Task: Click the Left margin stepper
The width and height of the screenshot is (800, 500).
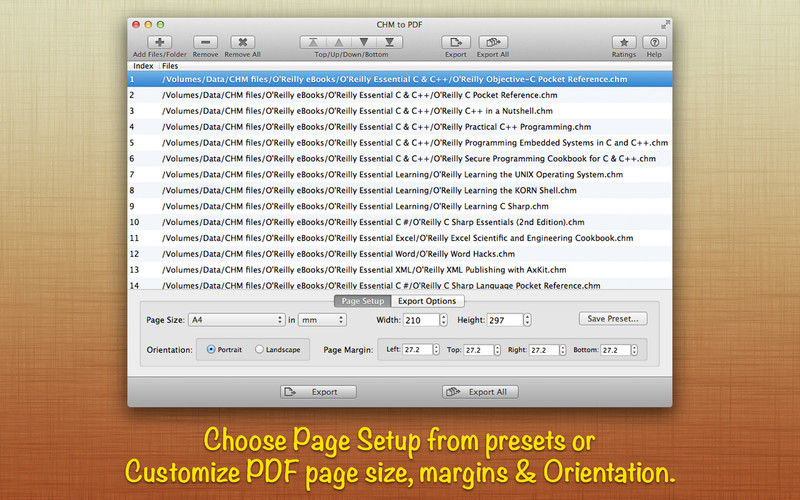Action: 436,349
